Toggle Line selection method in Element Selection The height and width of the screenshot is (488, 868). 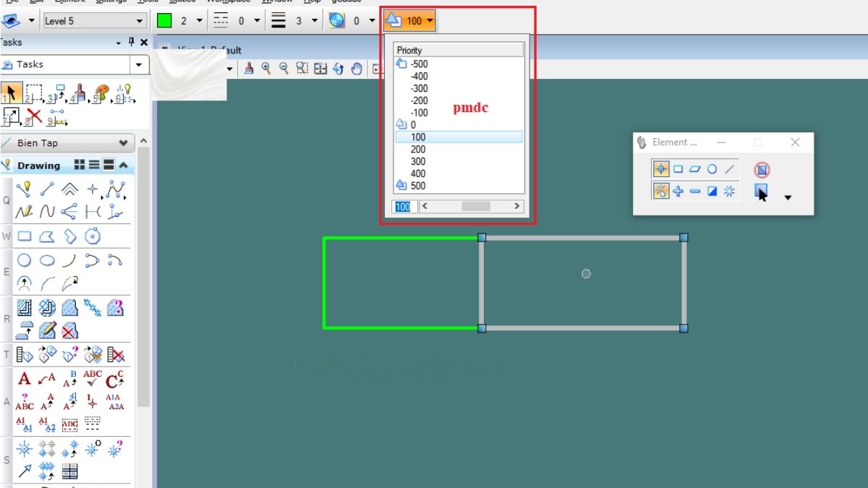tap(730, 169)
